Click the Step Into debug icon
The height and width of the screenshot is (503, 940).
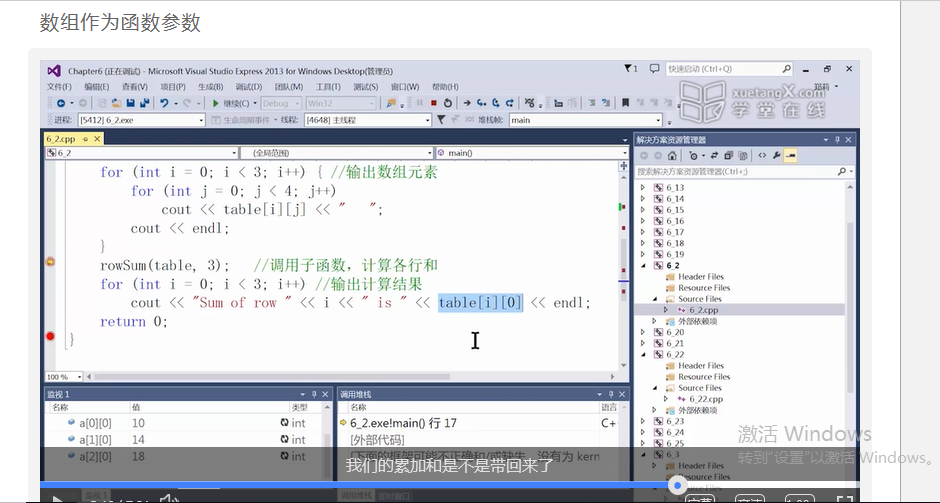(481, 103)
